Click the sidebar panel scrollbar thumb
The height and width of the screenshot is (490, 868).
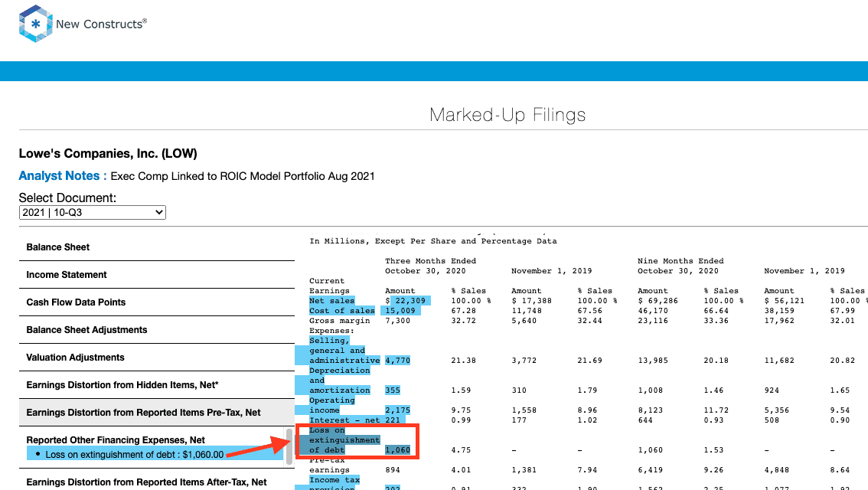pyautogui.click(x=289, y=447)
